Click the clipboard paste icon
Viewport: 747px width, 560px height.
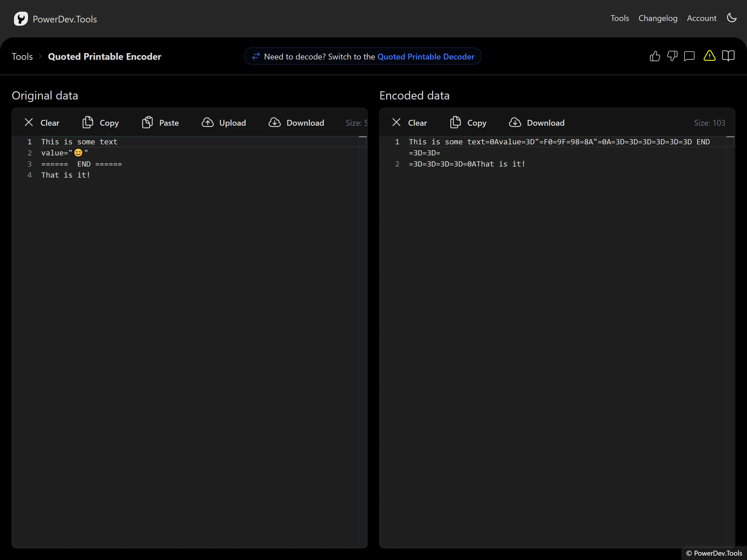click(147, 122)
